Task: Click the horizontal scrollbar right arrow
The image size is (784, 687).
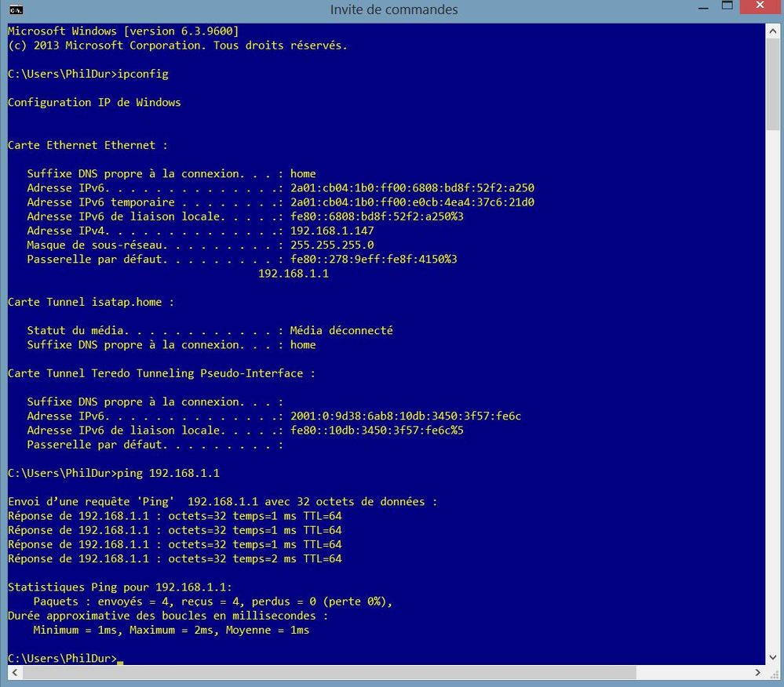Action: pos(758,673)
